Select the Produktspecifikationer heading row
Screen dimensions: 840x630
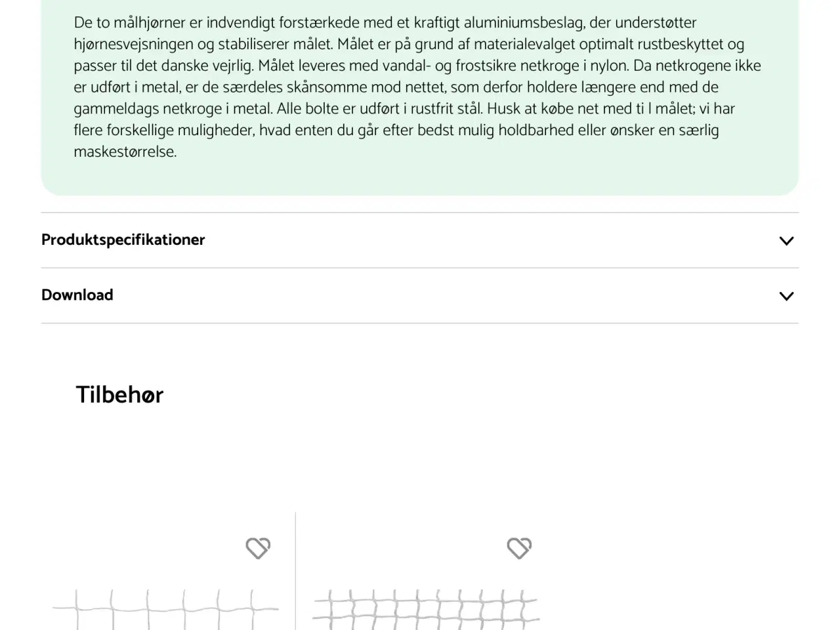click(123, 240)
